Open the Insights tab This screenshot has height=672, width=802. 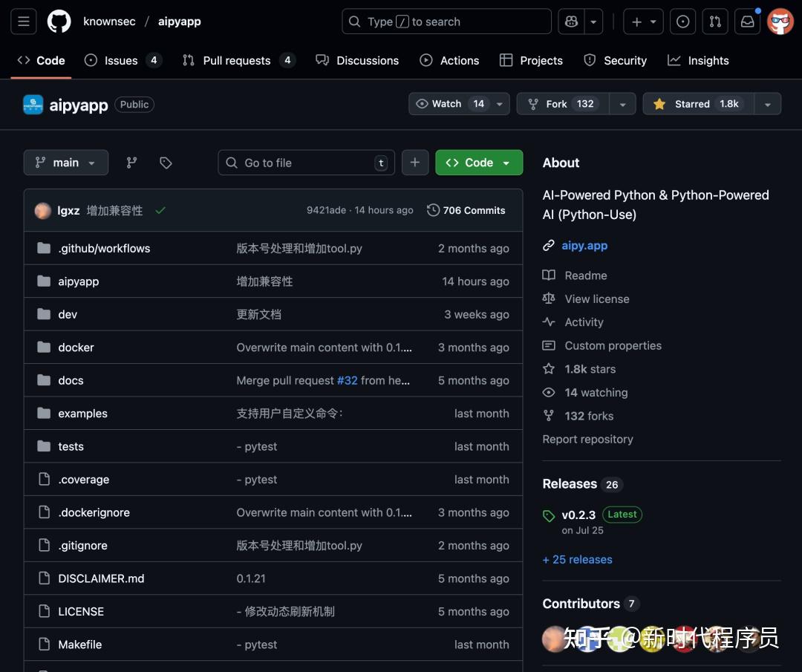698,60
